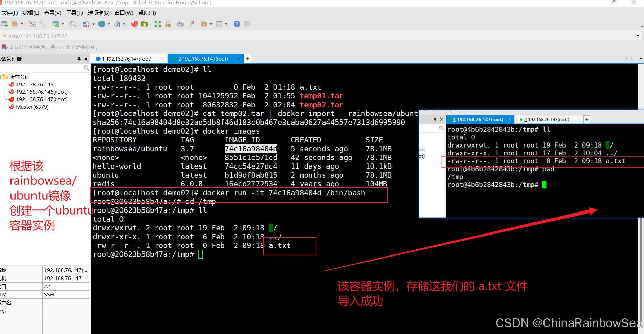Open the 窗口(W) menu
Screen dimensions: 644x334
(124, 13)
